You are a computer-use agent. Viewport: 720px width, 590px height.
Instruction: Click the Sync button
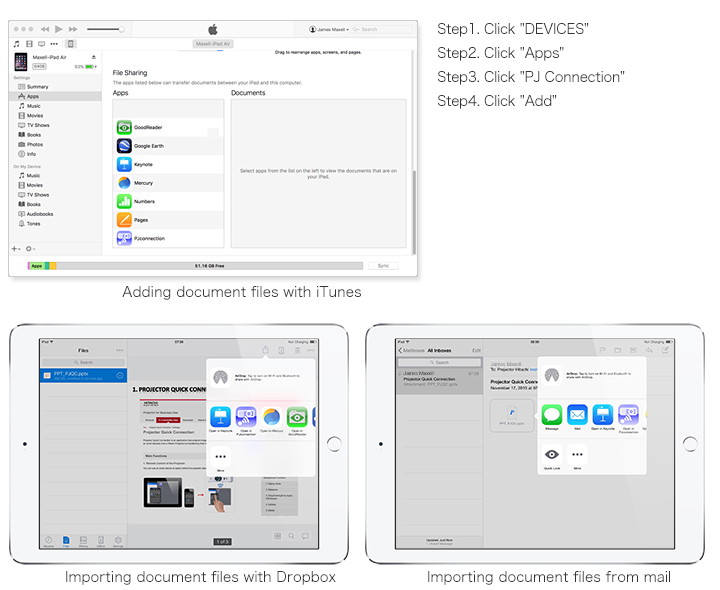click(382, 266)
